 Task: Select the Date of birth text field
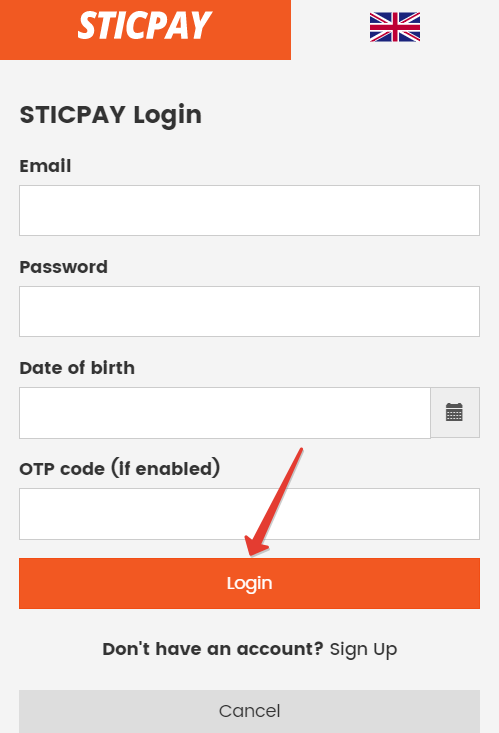[225, 413]
